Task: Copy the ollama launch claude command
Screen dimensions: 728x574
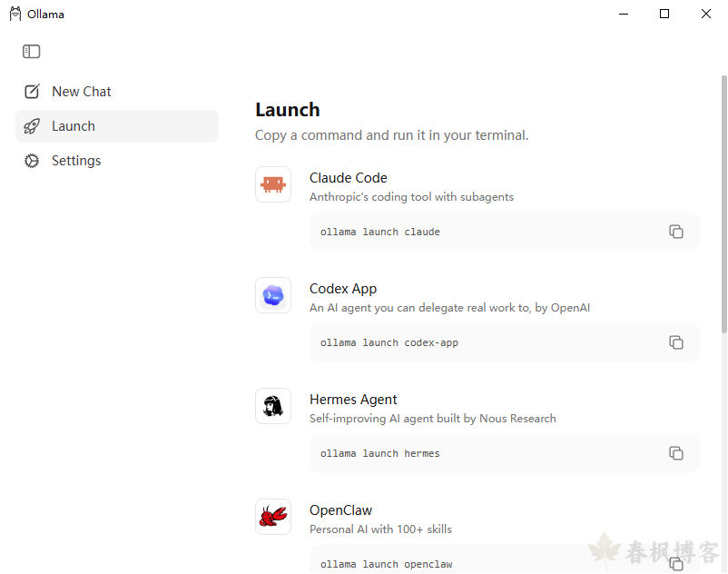Action: (x=676, y=232)
